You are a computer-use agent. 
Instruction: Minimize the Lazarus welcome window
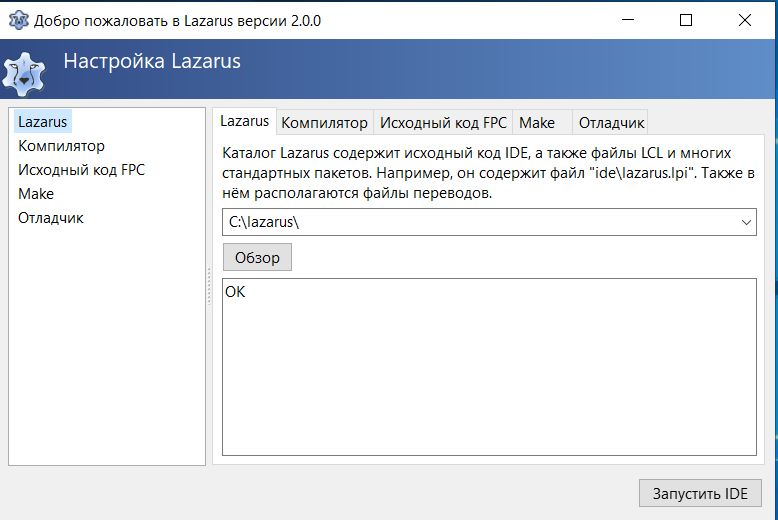[x=628, y=20]
